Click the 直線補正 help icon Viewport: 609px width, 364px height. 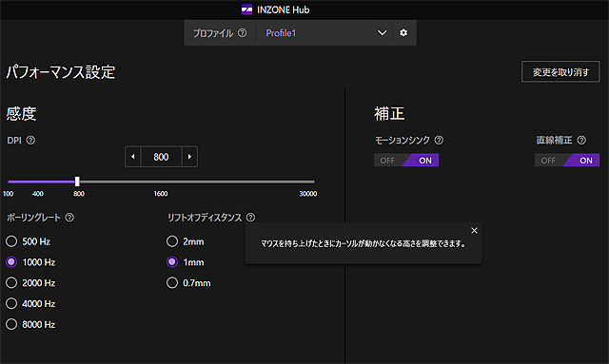[x=581, y=140]
